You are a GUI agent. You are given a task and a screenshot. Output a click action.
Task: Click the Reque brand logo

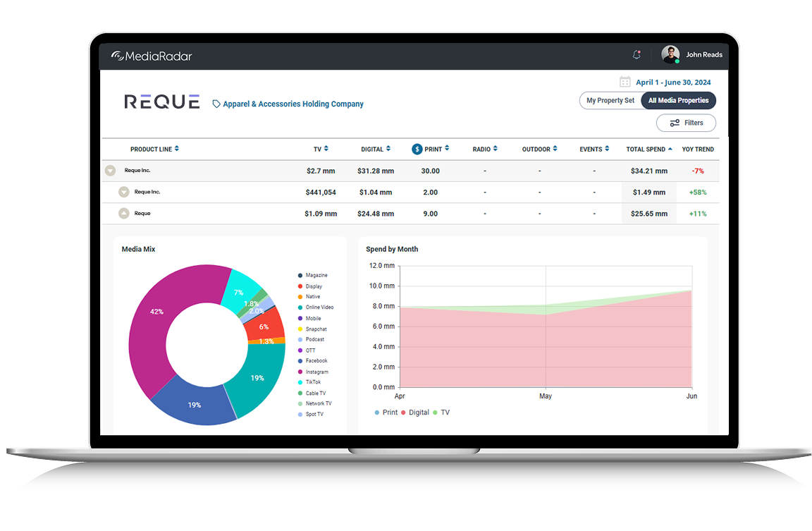161,102
